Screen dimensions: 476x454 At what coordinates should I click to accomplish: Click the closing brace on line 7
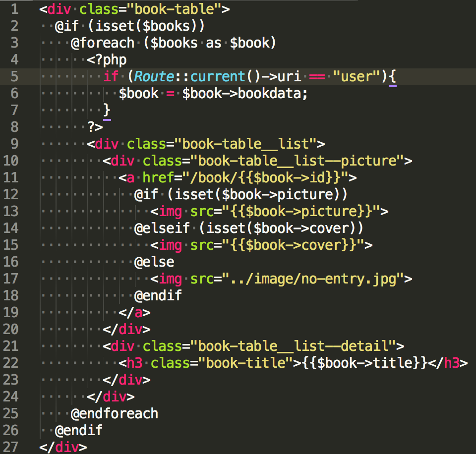coord(107,110)
